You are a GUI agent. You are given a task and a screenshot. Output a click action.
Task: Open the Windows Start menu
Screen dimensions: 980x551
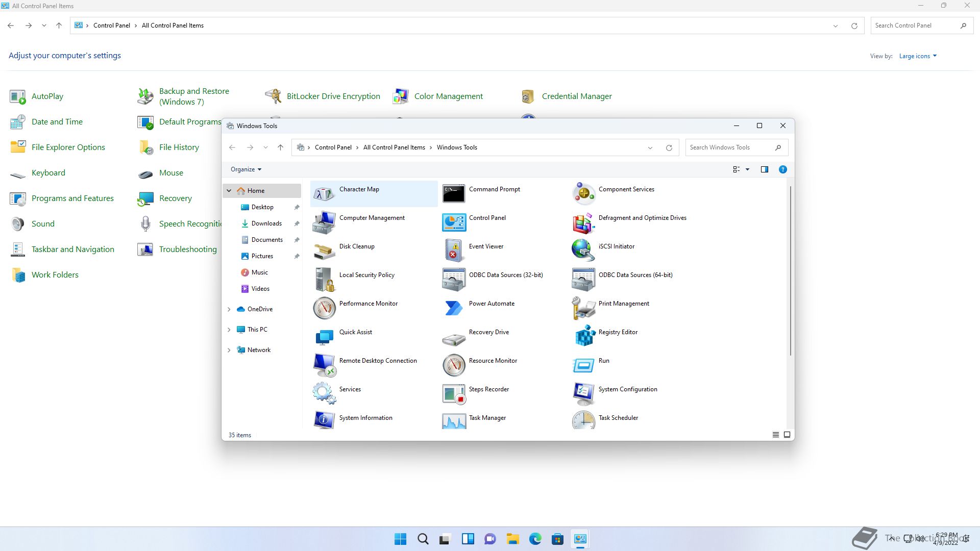click(x=401, y=539)
